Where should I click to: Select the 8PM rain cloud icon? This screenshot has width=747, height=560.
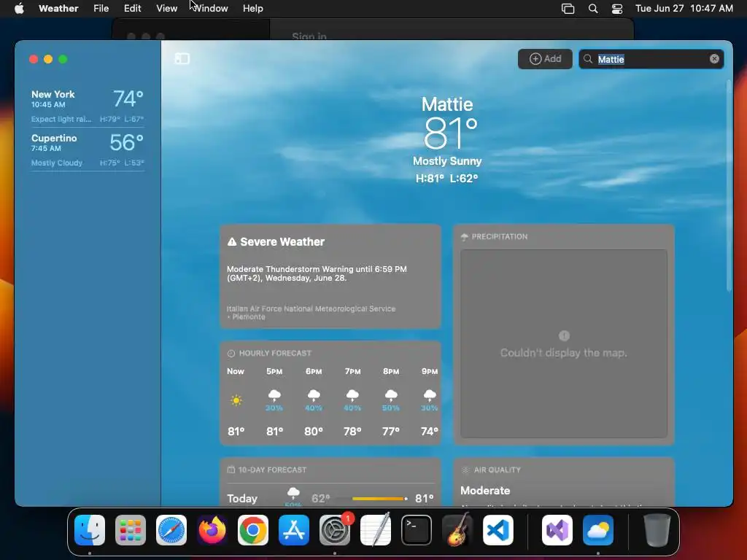pyautogui.click(x=391, y=395)
